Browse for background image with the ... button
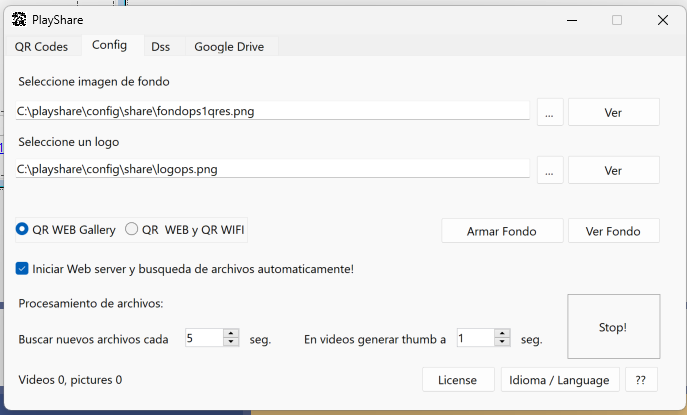The image size is (687, 415). (550, 112)
